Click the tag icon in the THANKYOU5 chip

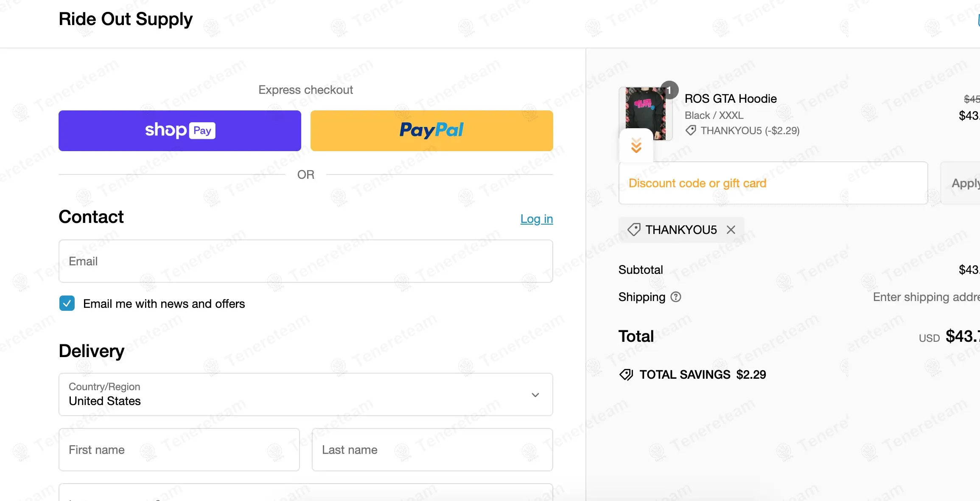[634, 230]
